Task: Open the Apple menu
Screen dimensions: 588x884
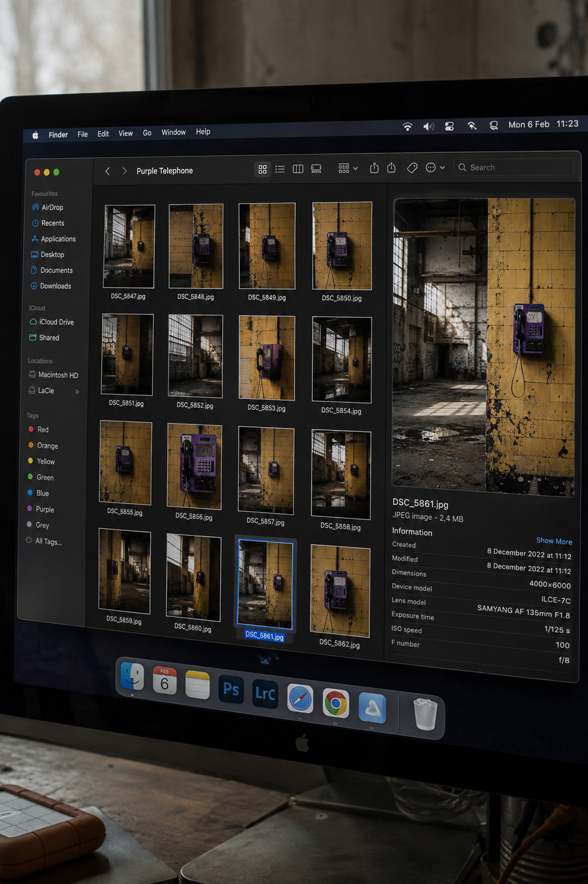Action: point(35,135)
